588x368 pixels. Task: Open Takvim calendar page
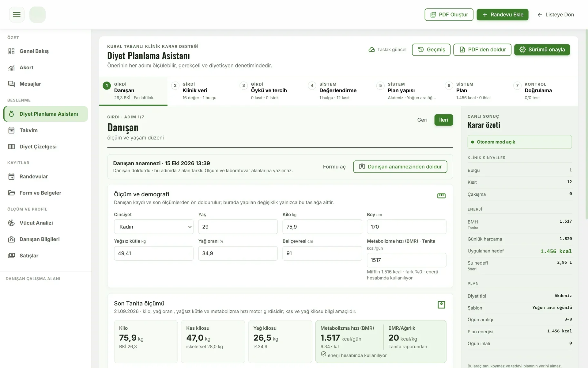coord(45,130)
